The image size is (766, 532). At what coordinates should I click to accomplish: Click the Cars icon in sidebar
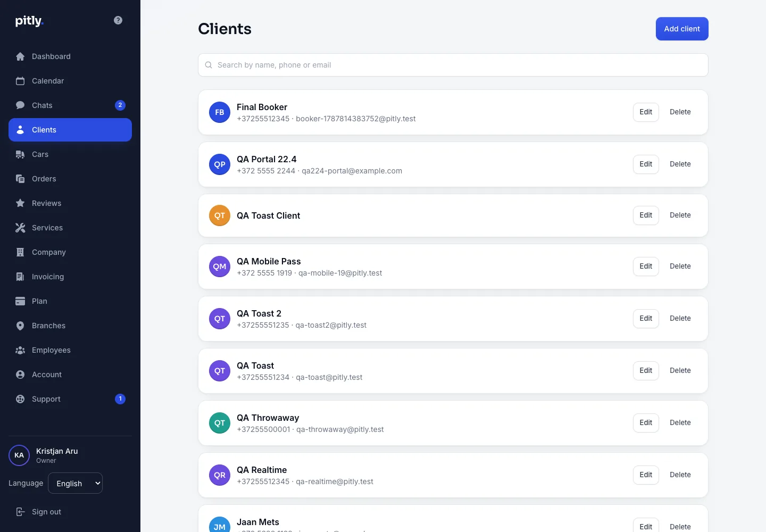tap(20, 154)
